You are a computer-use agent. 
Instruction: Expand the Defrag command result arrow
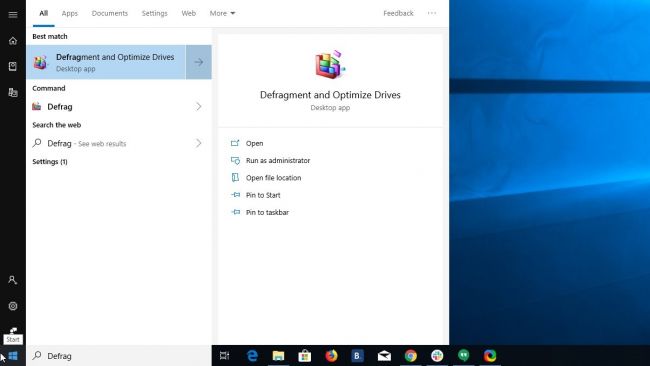point(199,107)
